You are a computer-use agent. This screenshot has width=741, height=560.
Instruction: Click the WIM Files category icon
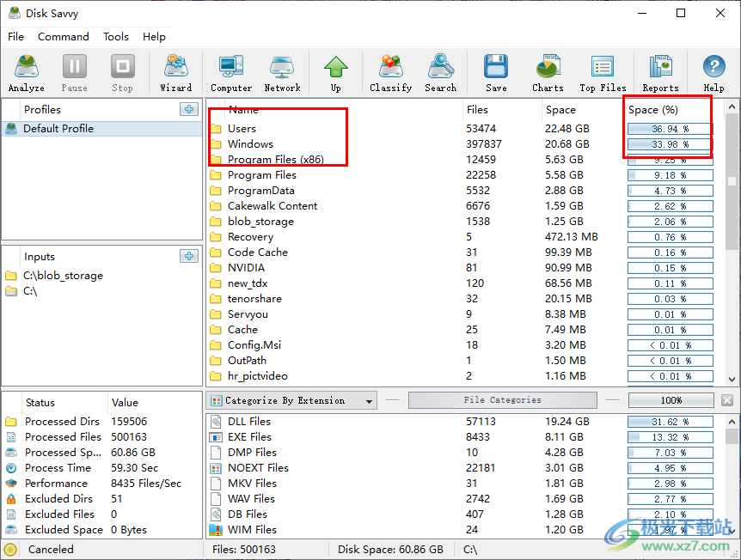tap(216, 530)
